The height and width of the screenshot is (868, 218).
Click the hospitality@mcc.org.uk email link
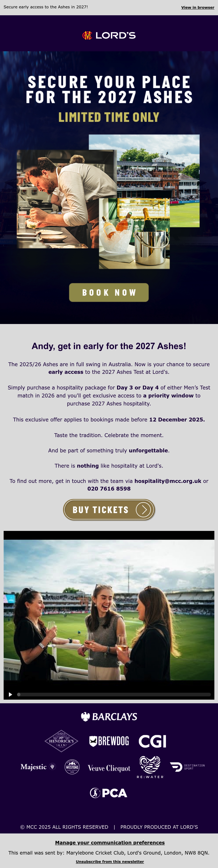pos(168,481)
